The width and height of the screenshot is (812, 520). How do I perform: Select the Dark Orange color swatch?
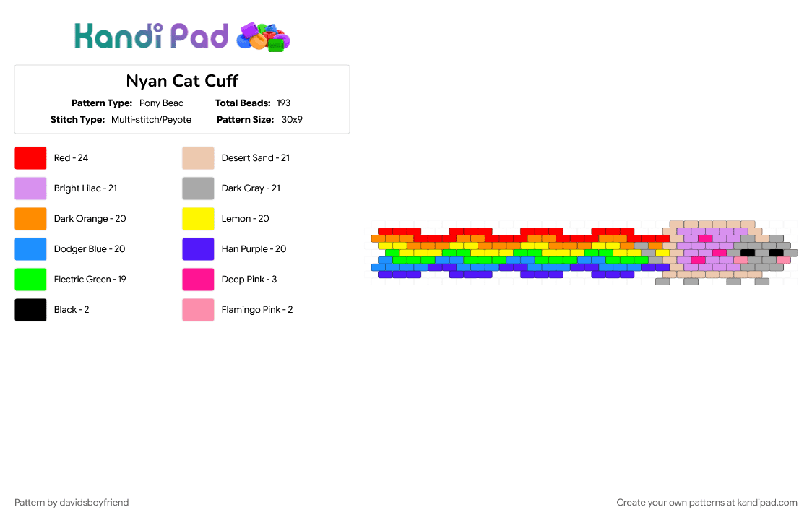coord(30,219)
